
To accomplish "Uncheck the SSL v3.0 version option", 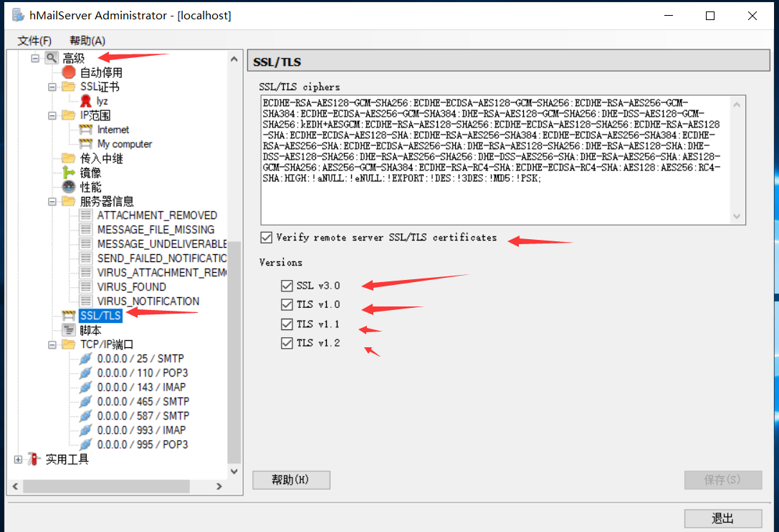I will click(x=287, y=285).
